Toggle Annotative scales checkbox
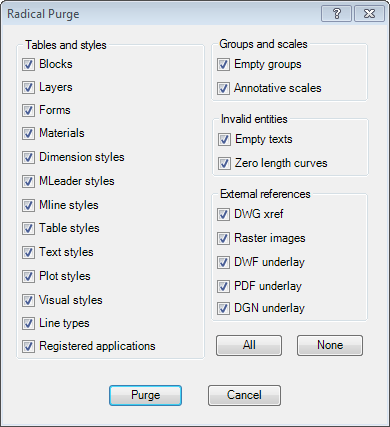Viewport: 390px width, 427px height. pyautogui.click(x=223, y=88)
